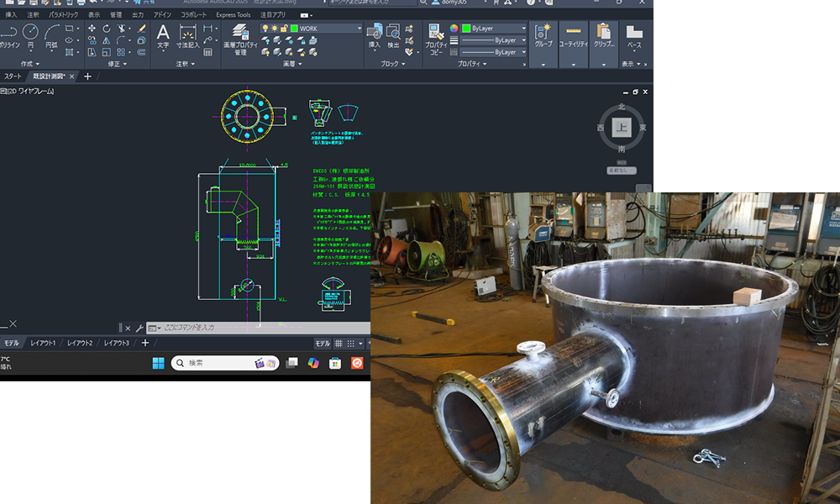Open the ByLayer color dropdown

pyautogui.click(x=523, y=29)
